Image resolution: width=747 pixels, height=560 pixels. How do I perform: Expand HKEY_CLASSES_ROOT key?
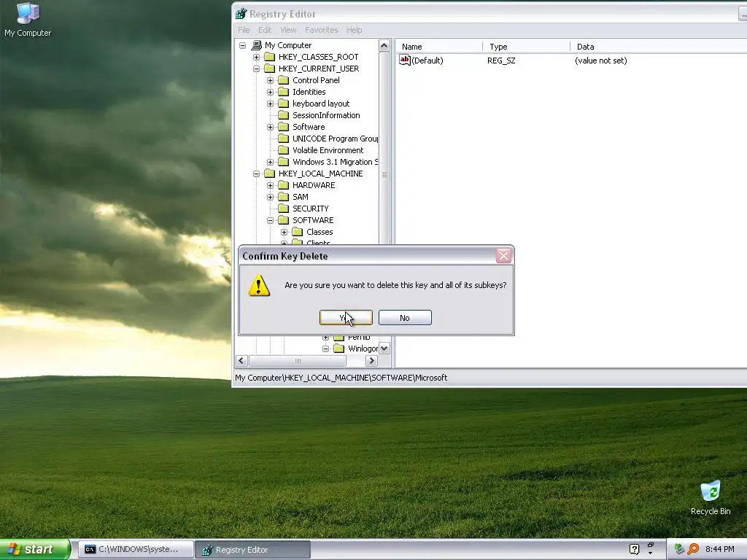tap(256, 57)
